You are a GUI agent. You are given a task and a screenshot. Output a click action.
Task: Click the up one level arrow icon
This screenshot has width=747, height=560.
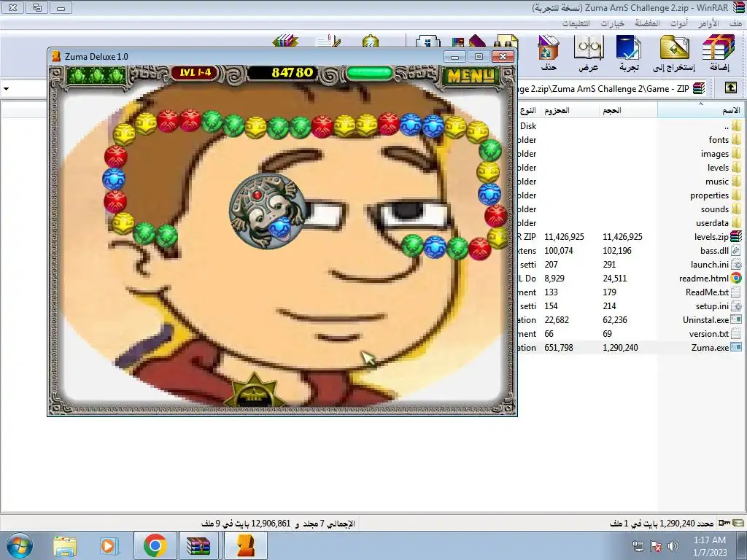click(x=731, y=88)
